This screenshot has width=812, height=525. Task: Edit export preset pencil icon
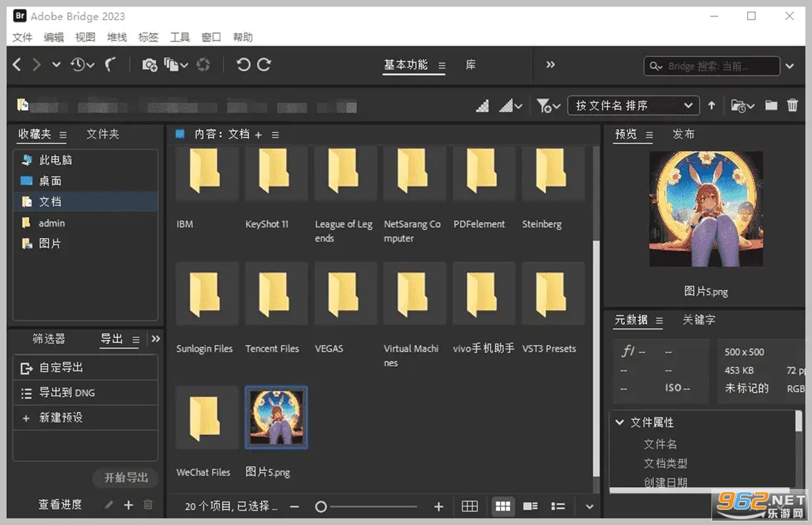109,505
